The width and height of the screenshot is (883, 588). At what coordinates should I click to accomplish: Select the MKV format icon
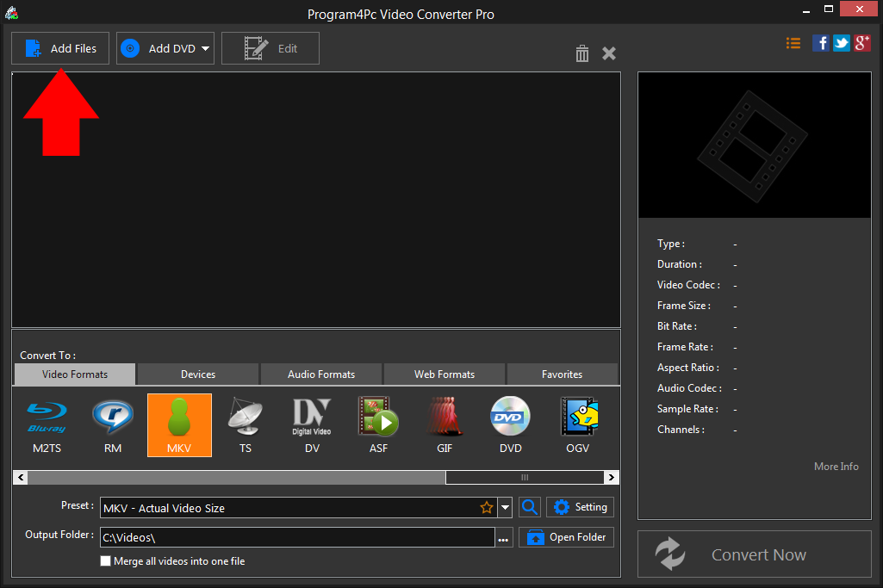tap(179, 424)
